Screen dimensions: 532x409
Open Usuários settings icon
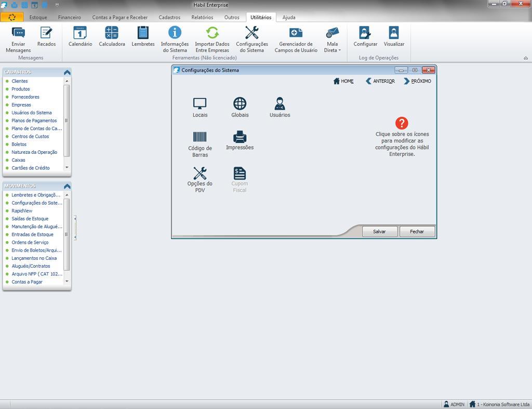point(280,107)
